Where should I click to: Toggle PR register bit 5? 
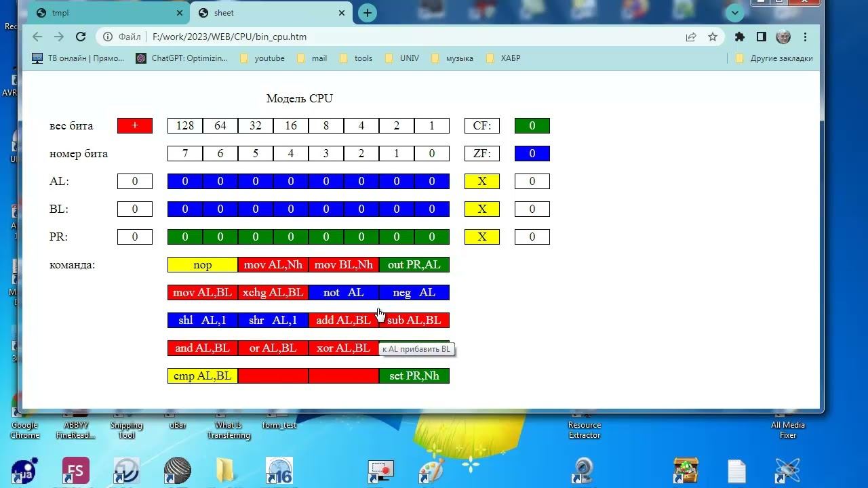tap(256, 237)
